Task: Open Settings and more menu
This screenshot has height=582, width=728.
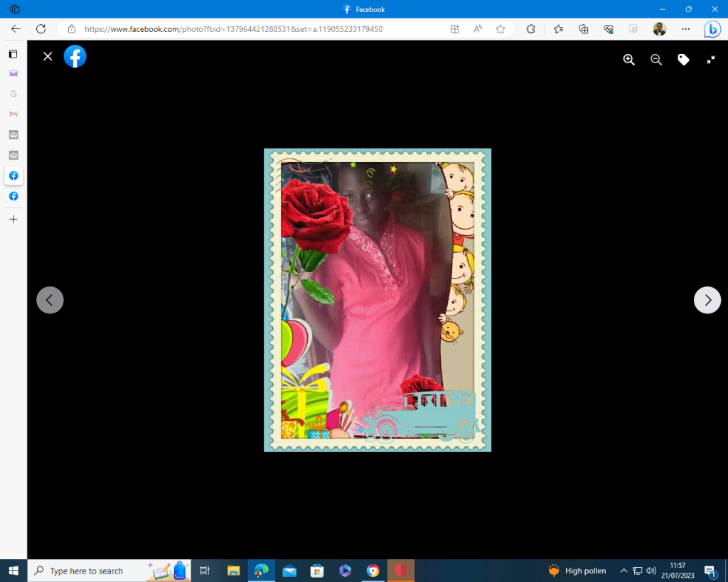Action: (x=685, y=29)
